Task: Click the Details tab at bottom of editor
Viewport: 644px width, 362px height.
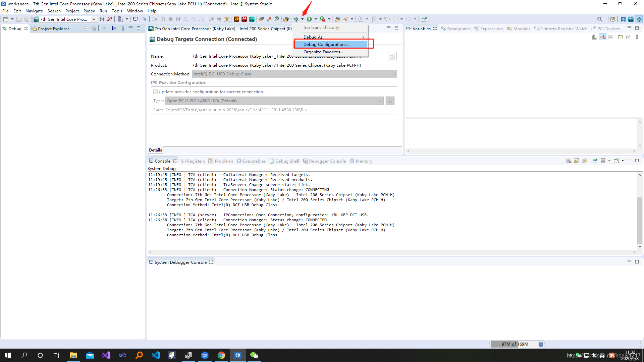Action: (155, 150)
